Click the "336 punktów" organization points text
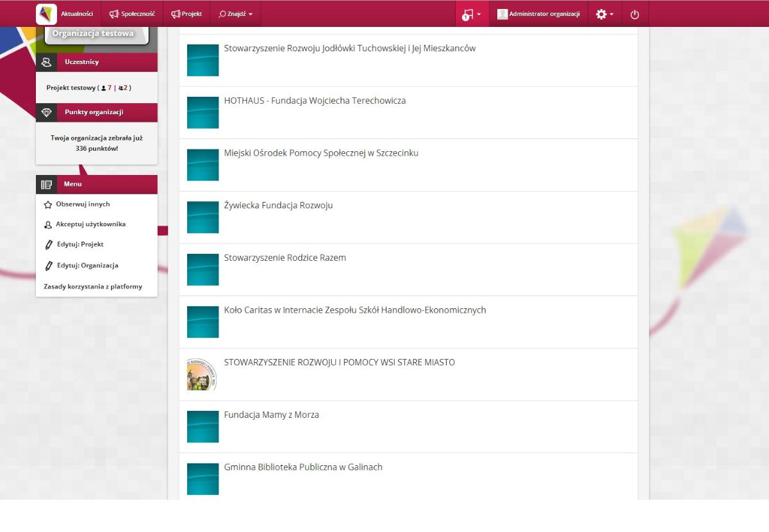 click(97, 148)
